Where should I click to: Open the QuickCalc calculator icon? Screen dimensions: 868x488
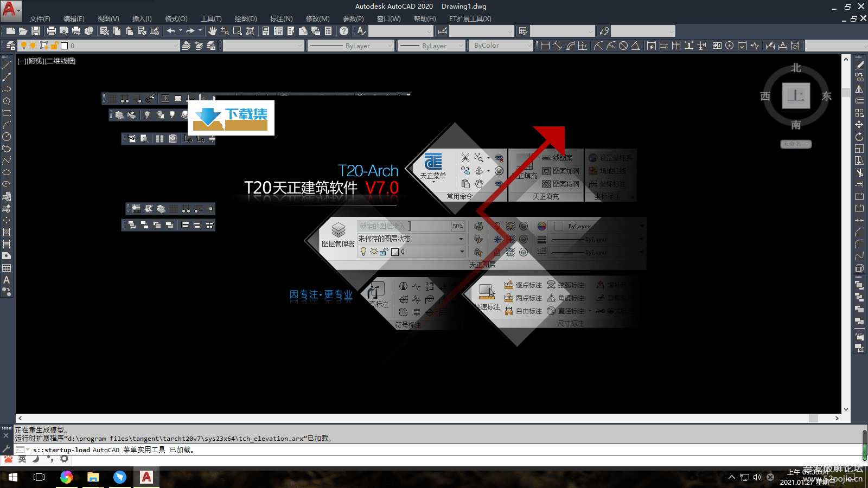328,31
